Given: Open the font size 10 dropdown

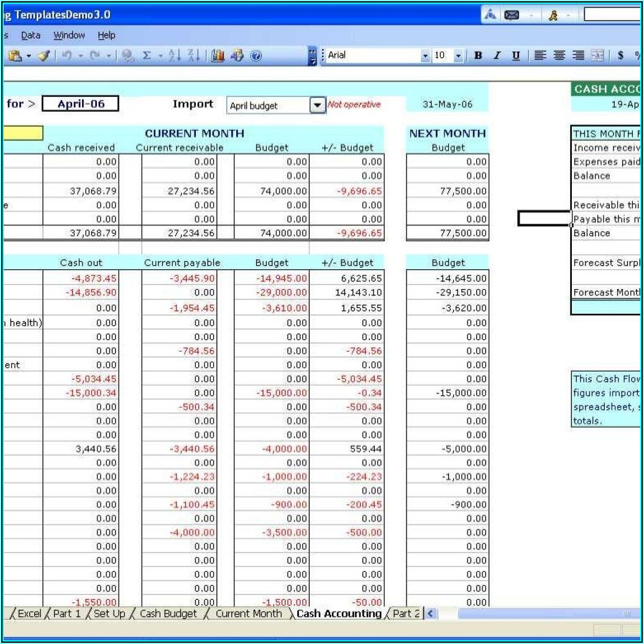Looking at the screenshot, I should [x=458, y=56].
